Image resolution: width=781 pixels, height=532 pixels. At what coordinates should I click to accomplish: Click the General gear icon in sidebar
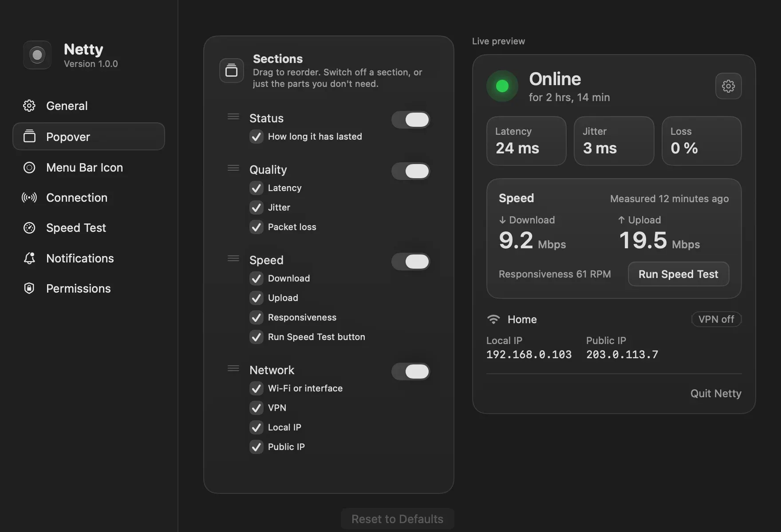(29, 106)
